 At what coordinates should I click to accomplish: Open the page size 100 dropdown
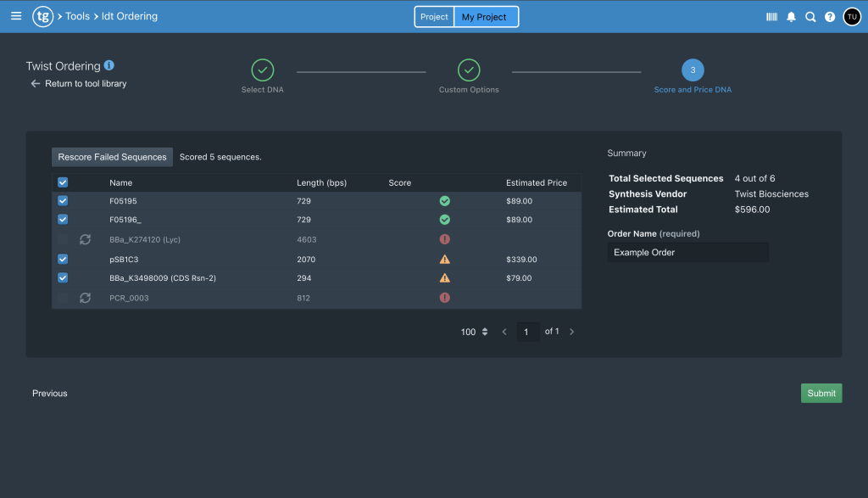(475, 332)
